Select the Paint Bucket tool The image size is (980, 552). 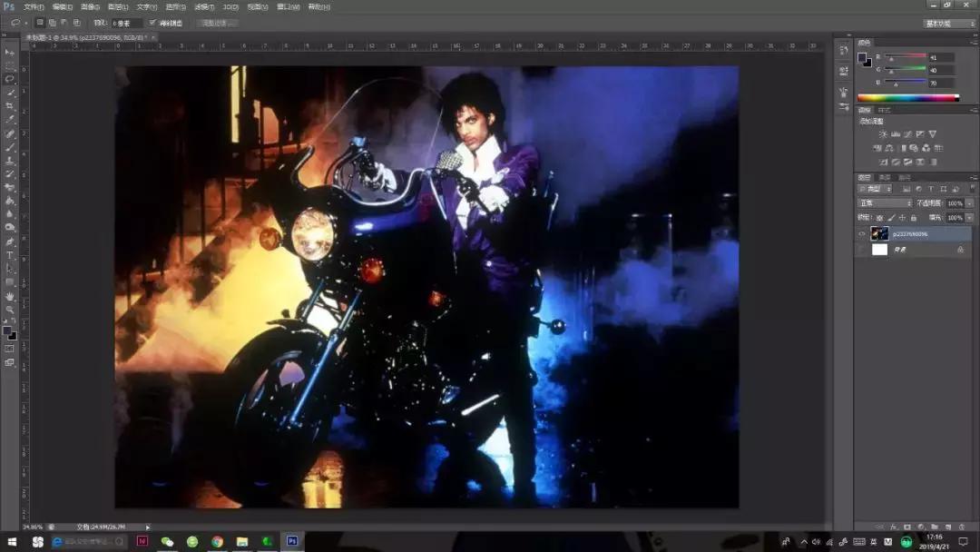click(9, 201)
